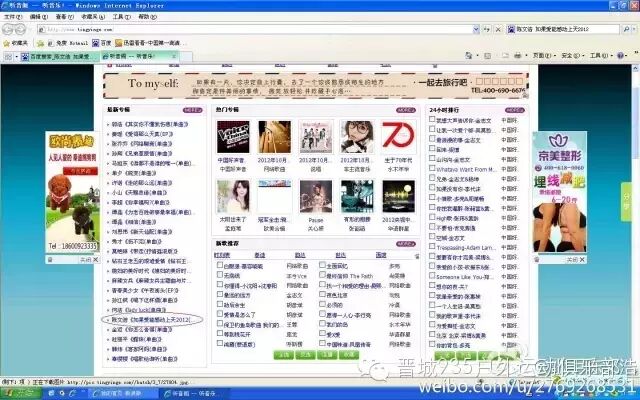The width and height of the screenshot is (640, 400).
Task: Click the read mail icon in command bar
Action: [505, 56]
